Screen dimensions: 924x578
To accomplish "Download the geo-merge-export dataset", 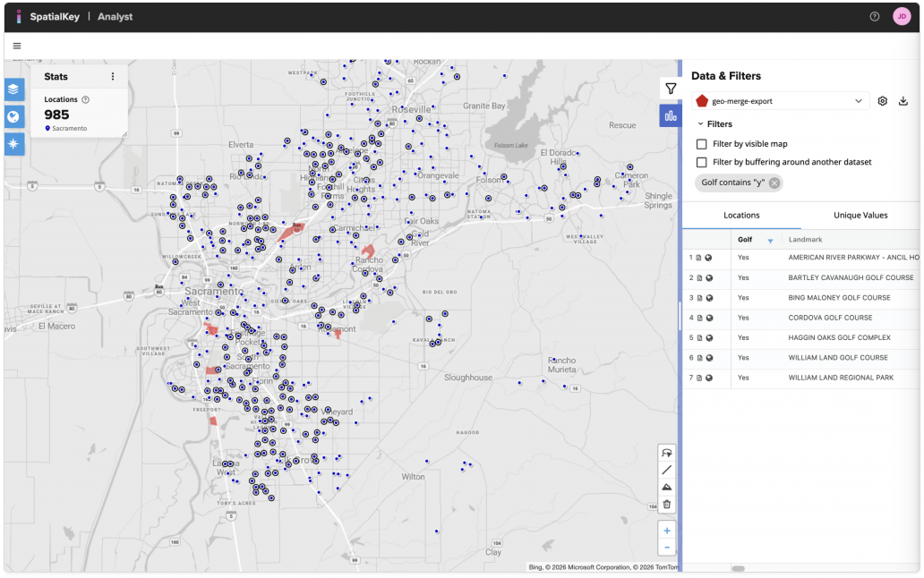I will pyautogui.click(x=903, y=101).
